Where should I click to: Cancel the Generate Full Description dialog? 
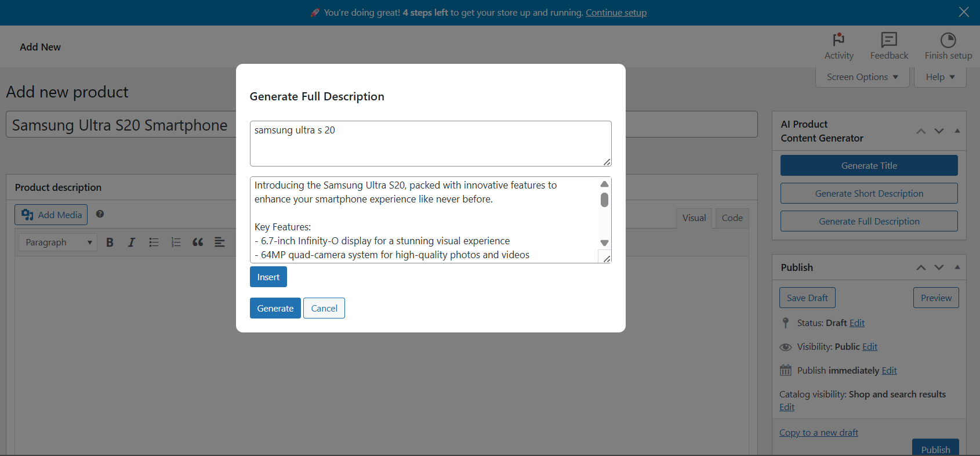324,309
